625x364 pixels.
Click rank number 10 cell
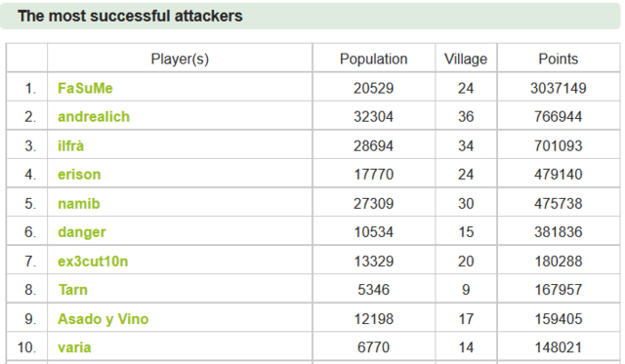click(26, 347)
